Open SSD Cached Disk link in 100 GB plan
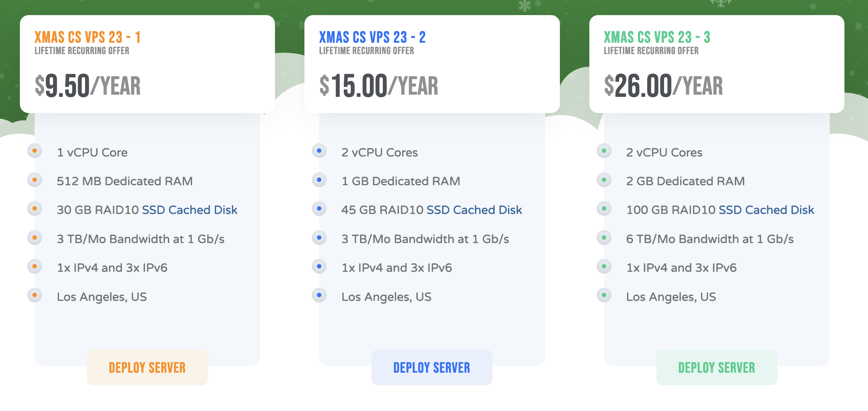Screen dimensions: 868x411 [x=766, y=210]
